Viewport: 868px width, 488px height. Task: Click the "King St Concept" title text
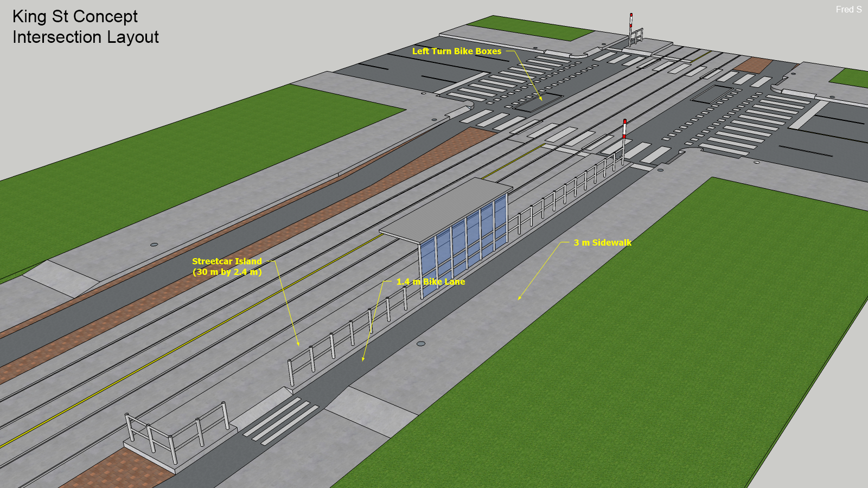pos(75,17)
